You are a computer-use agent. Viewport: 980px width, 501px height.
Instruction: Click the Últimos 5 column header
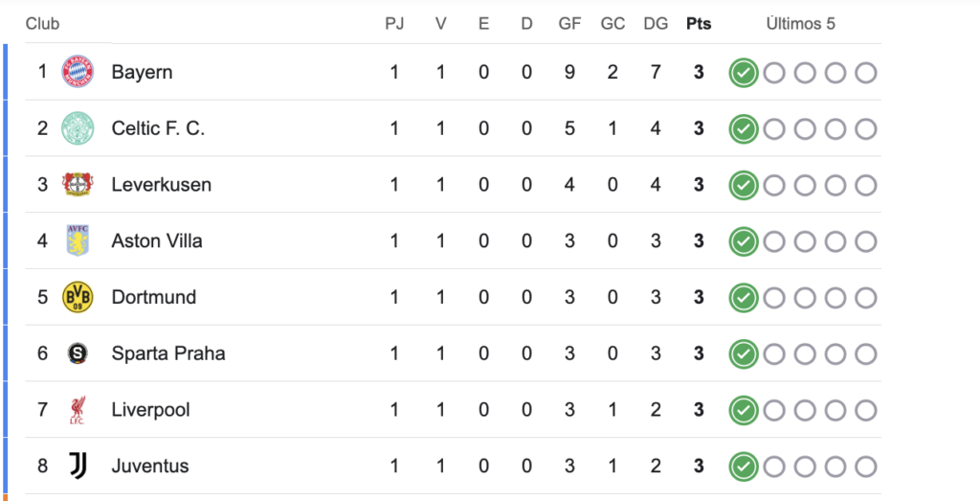(x=801, y=24)
